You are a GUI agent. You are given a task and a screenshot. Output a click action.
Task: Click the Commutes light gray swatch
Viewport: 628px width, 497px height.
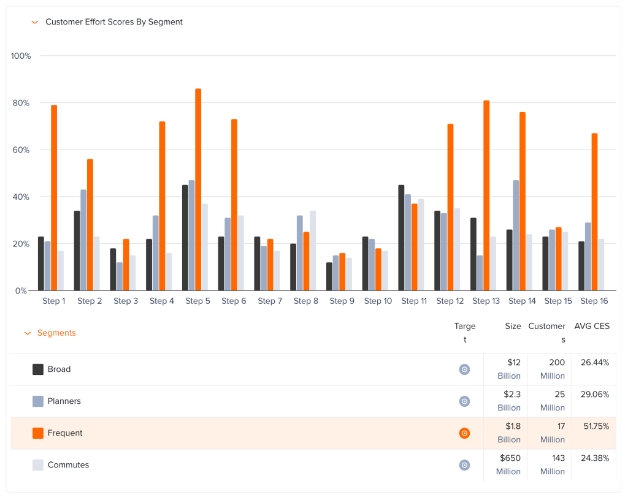(38, 465)
